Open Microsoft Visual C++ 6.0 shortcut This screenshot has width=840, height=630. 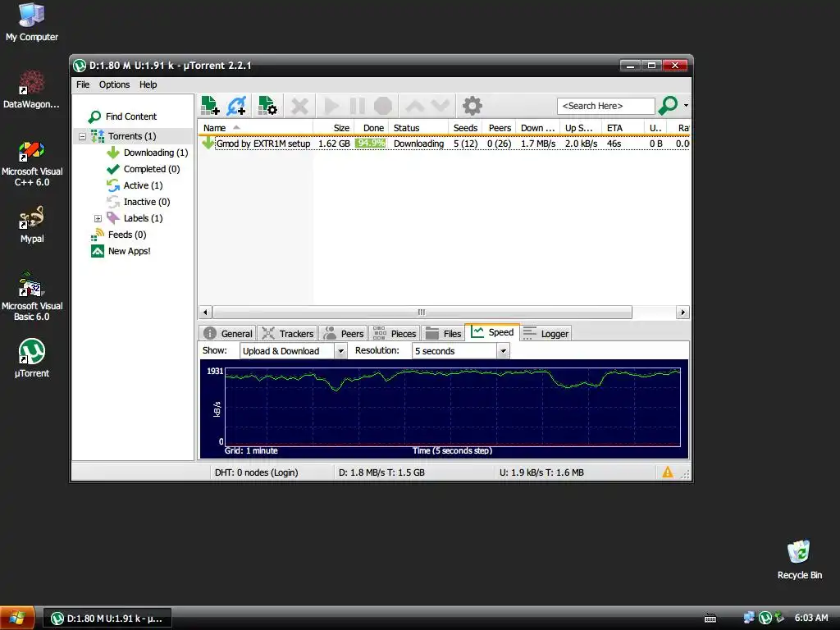(32, 163)
